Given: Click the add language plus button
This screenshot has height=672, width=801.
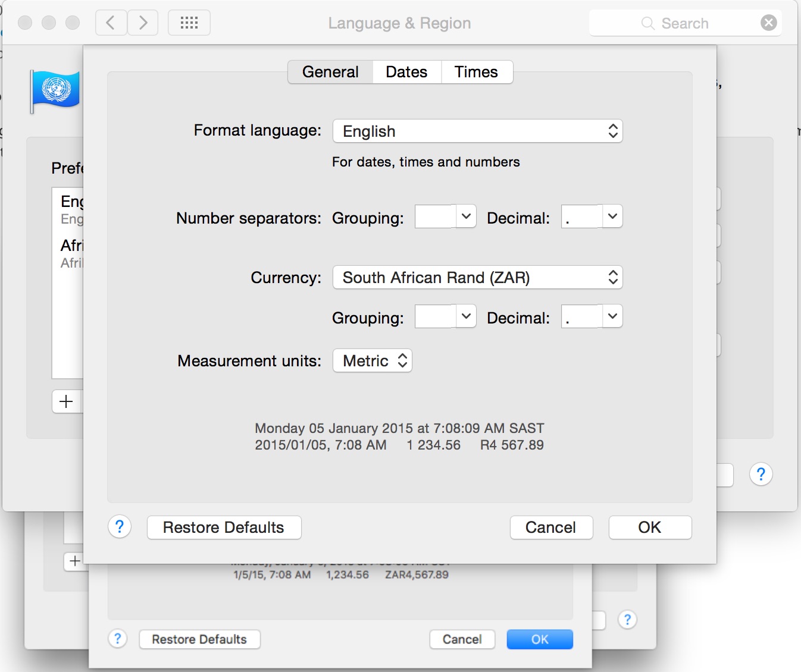Looking at the screenshot, I should (66, 401).
